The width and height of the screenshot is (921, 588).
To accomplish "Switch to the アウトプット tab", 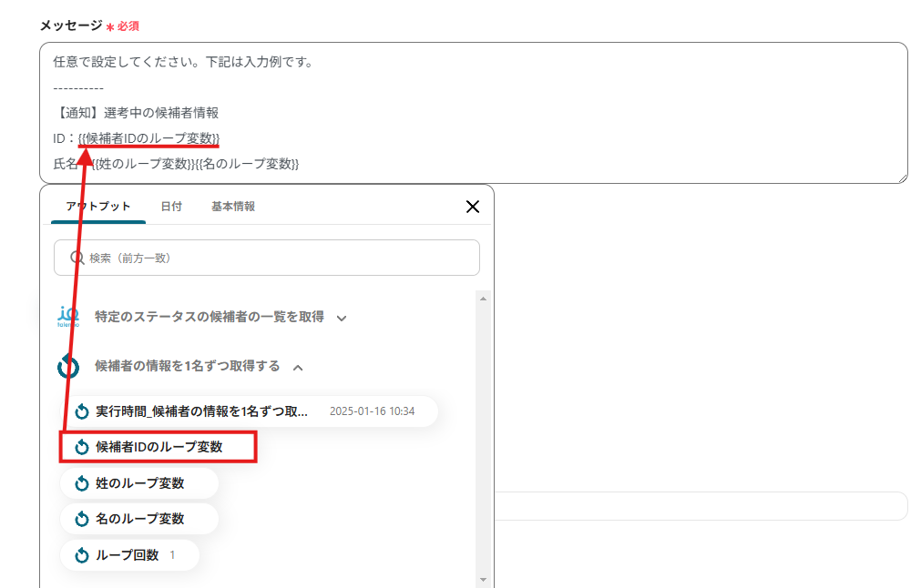I will click(98, 207).
